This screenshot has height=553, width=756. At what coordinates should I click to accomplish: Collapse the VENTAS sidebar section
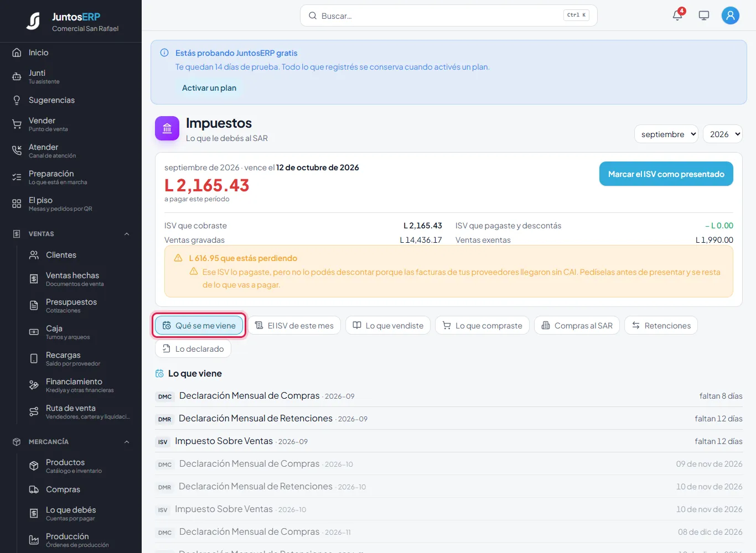click(x=127, y=234)
